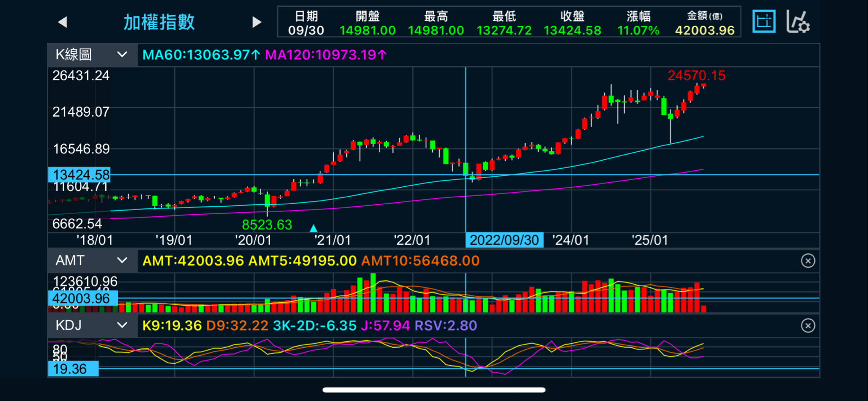
Task: Open the K線圖 chart type dropdown
Action: pos(92,54)
